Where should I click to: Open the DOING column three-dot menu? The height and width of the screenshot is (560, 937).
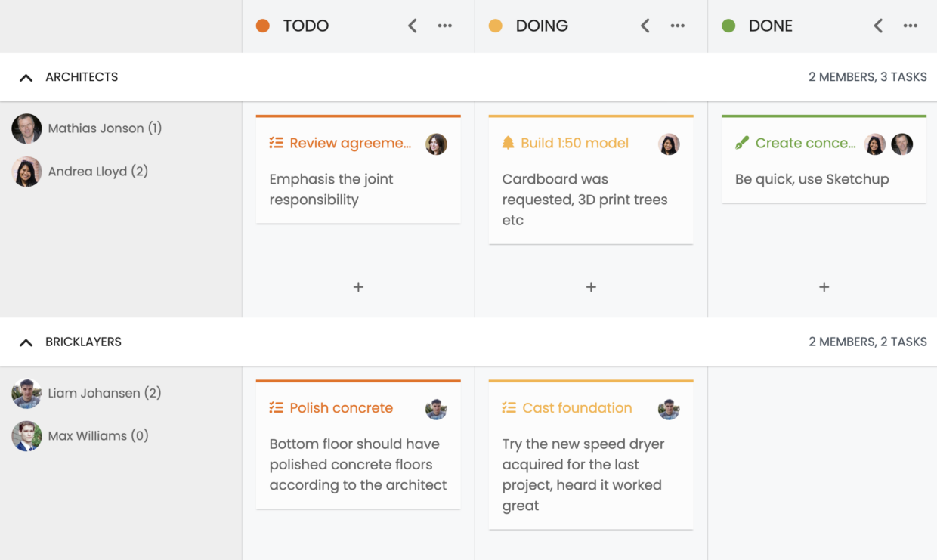pos(678,26)
